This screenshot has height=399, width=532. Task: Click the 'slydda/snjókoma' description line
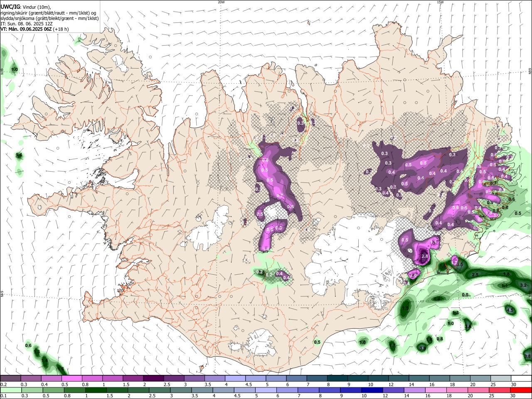(x=49, y=18)
